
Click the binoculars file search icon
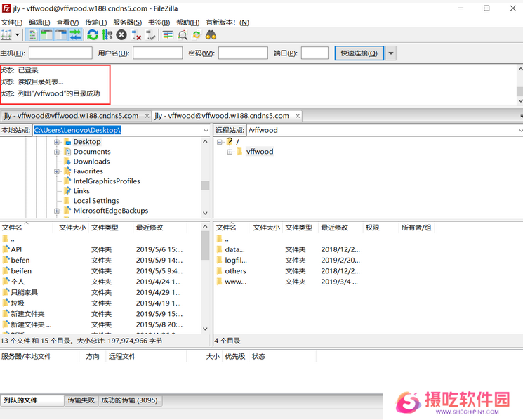coord(211,34)
